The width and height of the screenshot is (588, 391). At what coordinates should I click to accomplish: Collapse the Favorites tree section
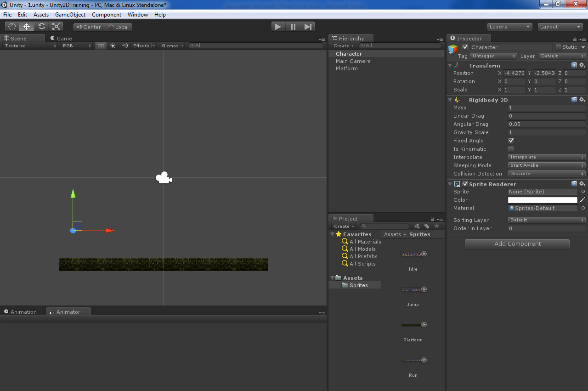[332, 234]
